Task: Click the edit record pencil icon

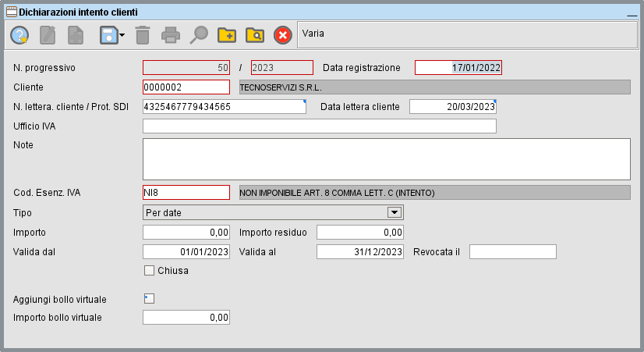Action: tap(48, 35)
